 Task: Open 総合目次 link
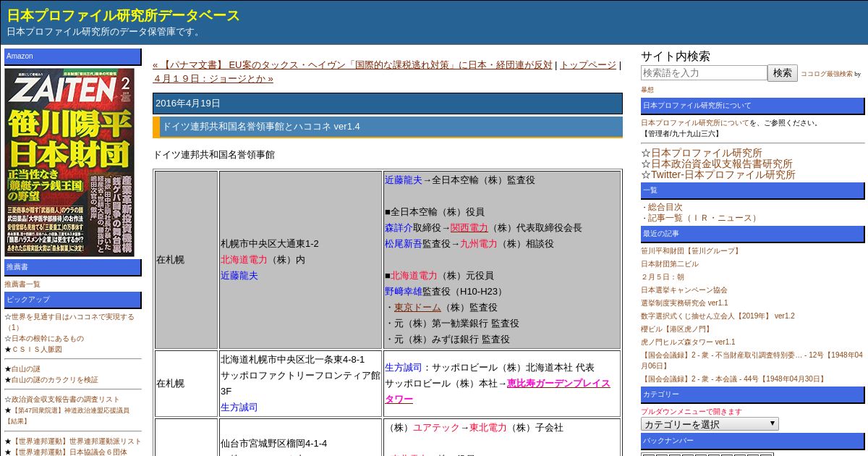click(665, 207)
